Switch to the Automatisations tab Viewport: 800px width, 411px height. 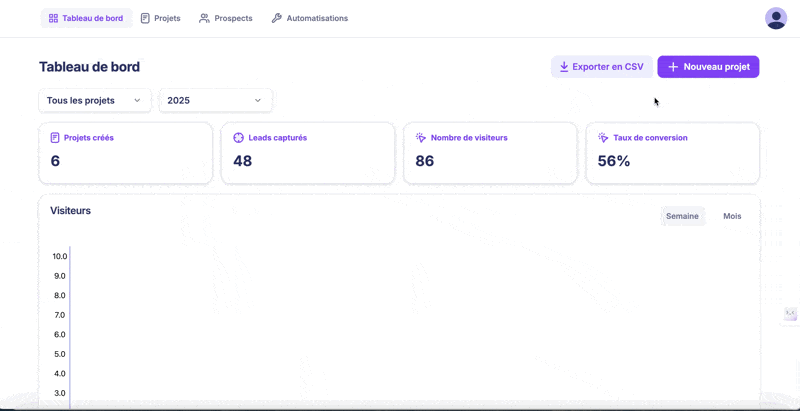click(x=310, y=18)
